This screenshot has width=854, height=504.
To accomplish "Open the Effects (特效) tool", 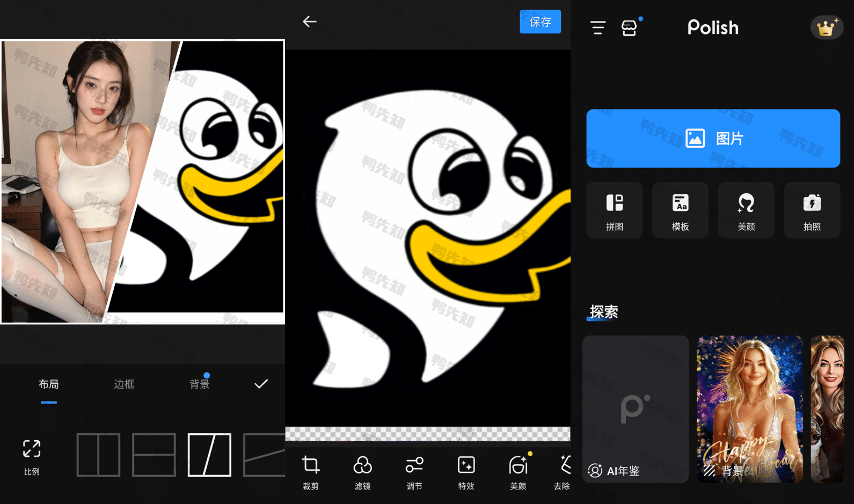I will click(466, 472).
